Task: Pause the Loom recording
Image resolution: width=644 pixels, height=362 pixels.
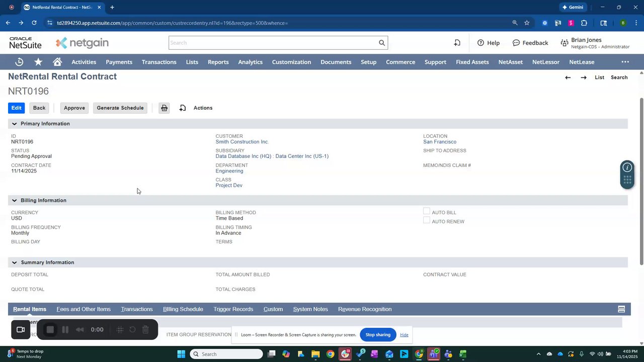Action: tap(65, 330)
